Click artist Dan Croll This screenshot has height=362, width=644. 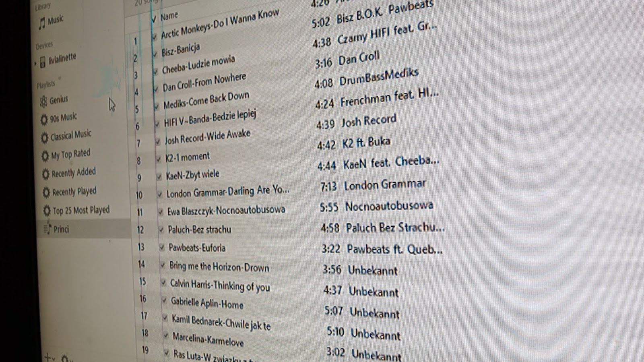[x=359, y=58]
